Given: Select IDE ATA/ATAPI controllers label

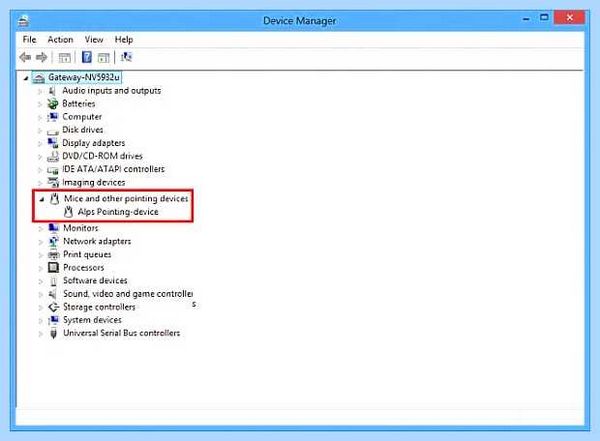Looking at the screenshot, I should pos(113,169).
